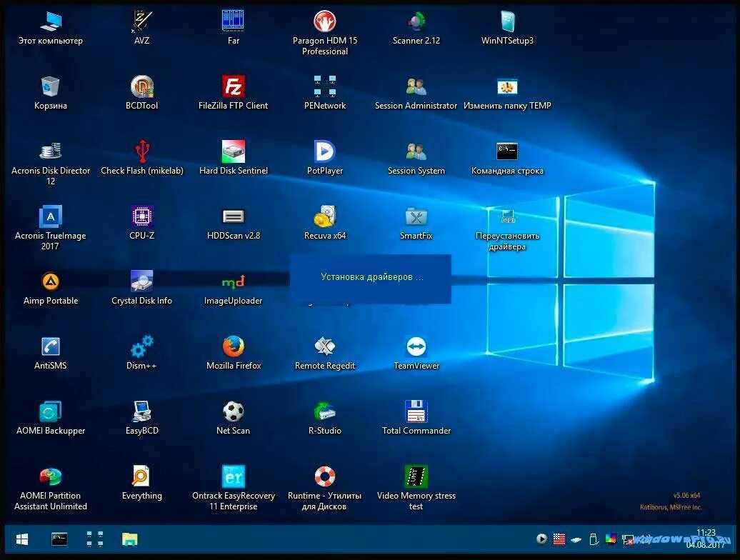This screenshot has height=560, width=740.
Task: Launch Paragon HDM 15 Professional
Action: click(x=325, y=33)
